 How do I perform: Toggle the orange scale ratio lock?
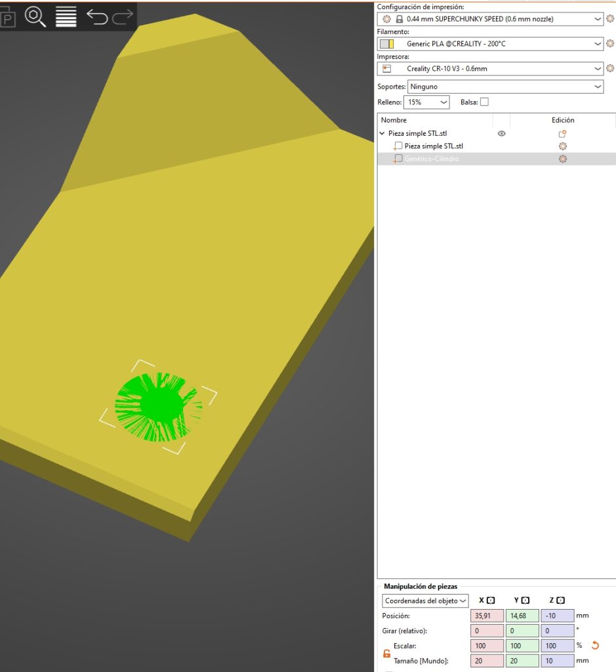[x=386, y=654]
